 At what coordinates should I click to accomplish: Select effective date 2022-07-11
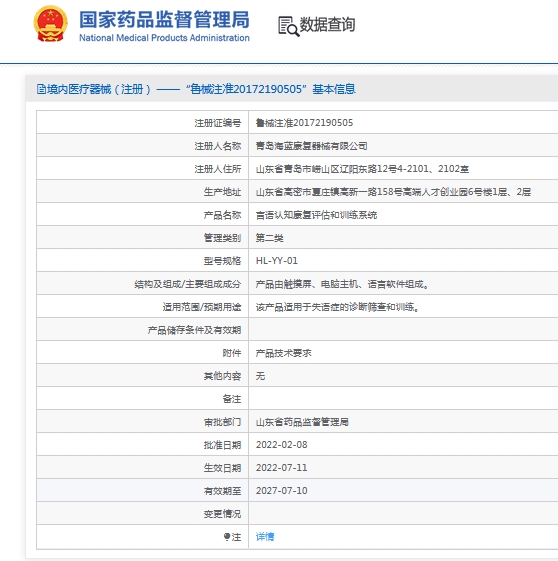(x=282, y=468)
